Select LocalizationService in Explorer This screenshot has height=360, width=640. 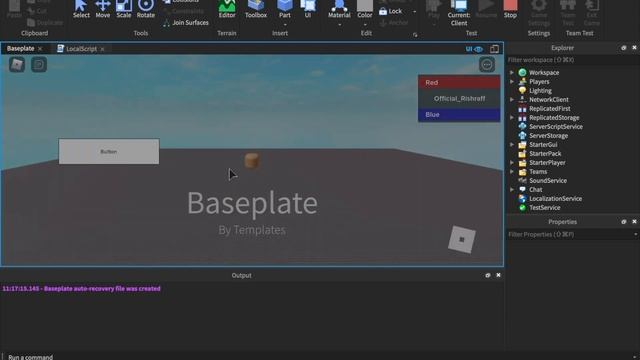pos(556,198)
